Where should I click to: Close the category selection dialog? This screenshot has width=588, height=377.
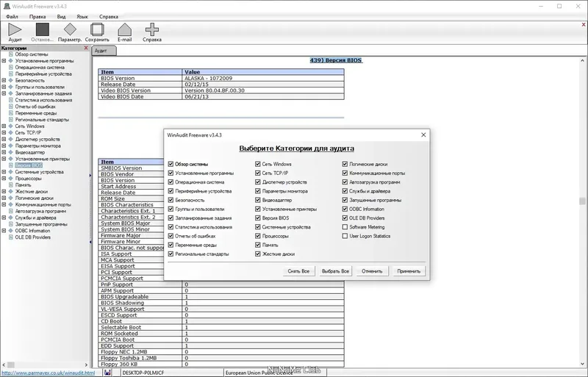(x=423, y=135)
